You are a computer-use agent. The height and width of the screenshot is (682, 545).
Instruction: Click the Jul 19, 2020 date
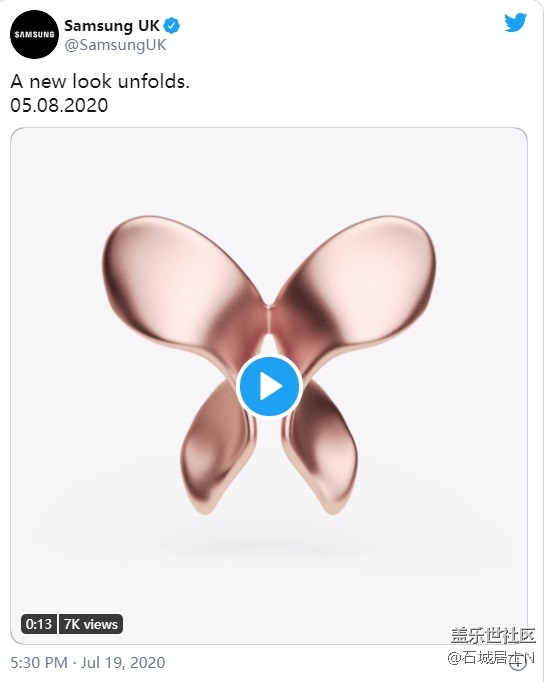pyautogui.click(x=123, y=662)
